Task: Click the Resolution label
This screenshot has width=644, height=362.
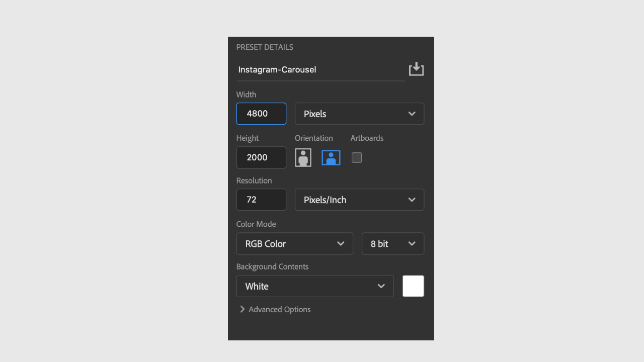Action: (254, 180)
